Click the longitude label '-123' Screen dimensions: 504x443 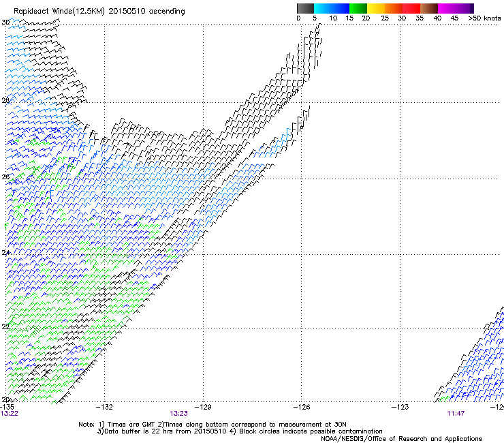pyautogui.click(x=400, y=407)
